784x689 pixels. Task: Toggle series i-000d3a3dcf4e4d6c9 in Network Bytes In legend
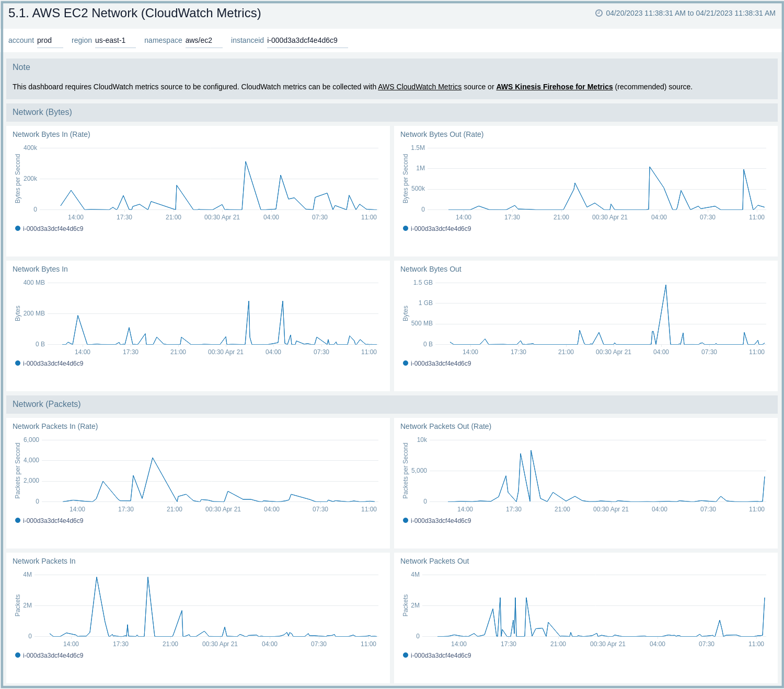53,363
